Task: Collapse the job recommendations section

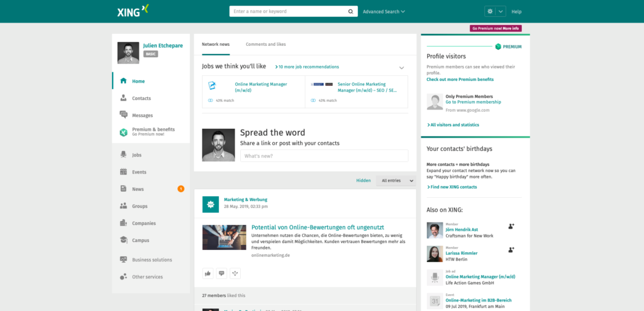Action: point(402,68)
